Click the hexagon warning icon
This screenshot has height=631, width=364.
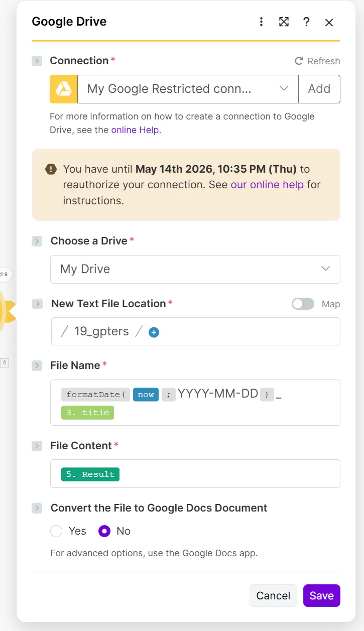tap(51, 169)
